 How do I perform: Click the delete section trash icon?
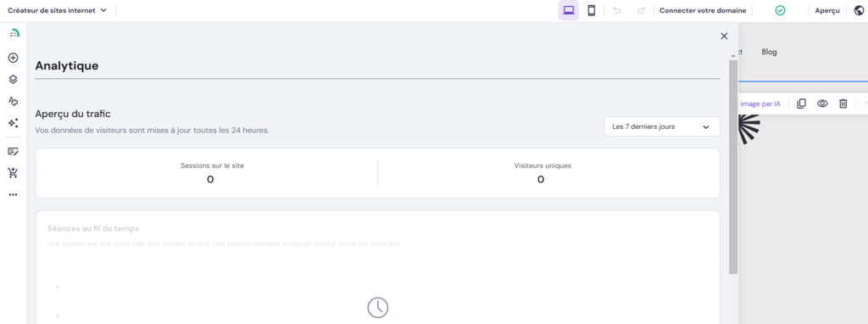pos(843,103)
